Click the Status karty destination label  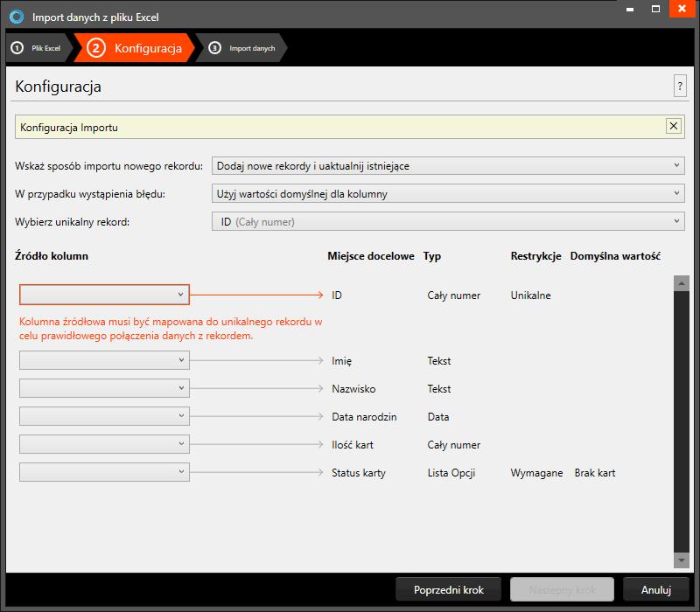tap(359, 473)
